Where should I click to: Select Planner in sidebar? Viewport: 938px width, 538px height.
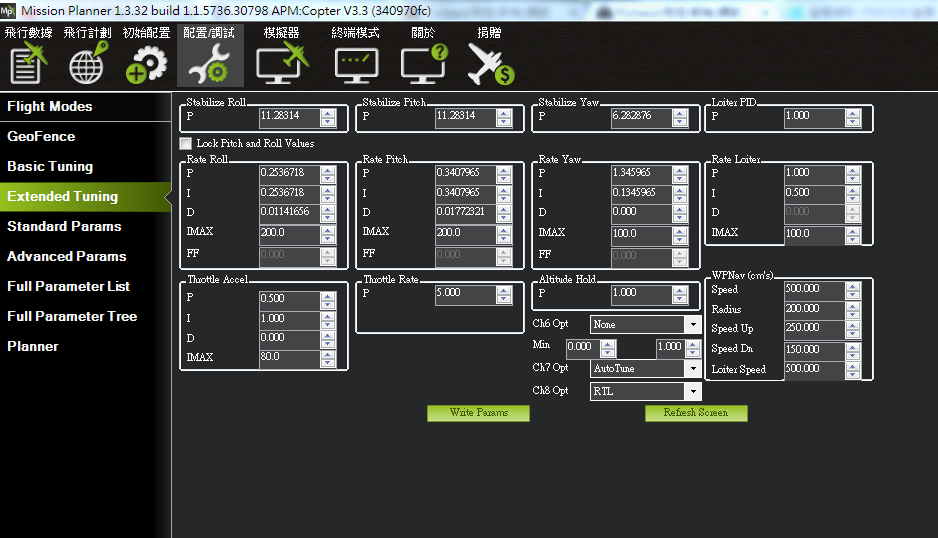(86, 346)
